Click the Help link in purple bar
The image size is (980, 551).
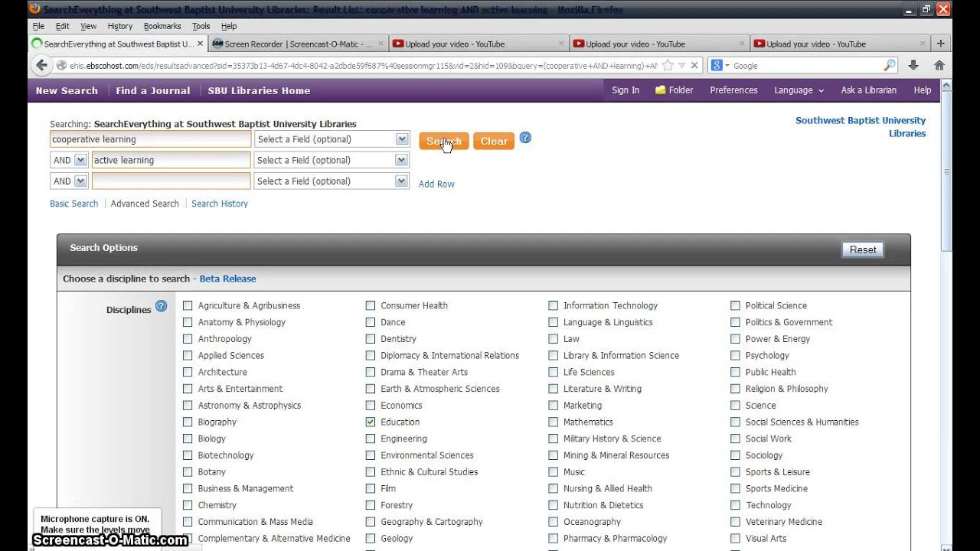(x=923, y=90)
